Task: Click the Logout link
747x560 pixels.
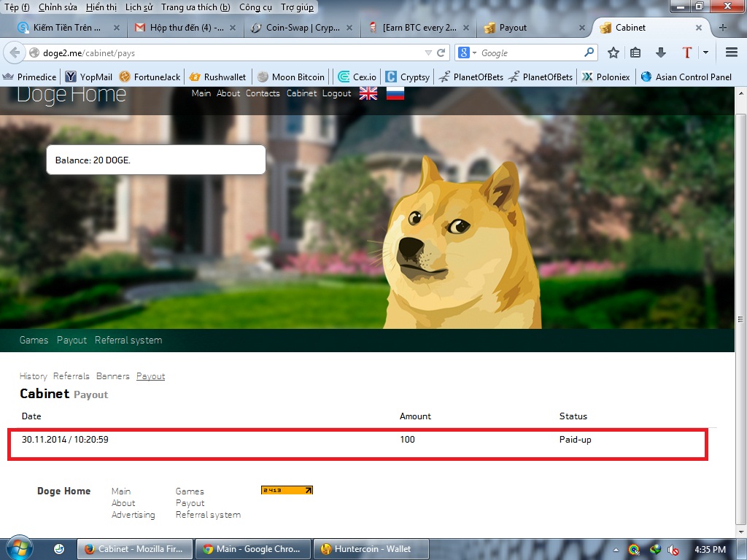Action: (x=336, y=93)
